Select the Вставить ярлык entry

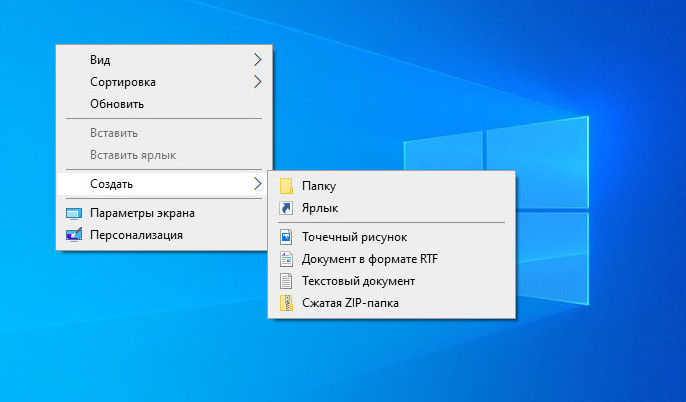(x=162, y=155)
